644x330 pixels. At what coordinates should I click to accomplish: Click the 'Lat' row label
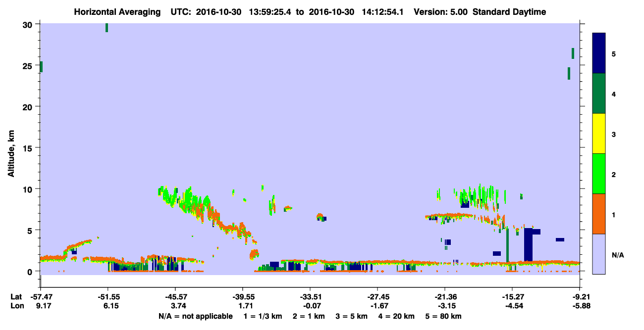(x=16, y=297)
